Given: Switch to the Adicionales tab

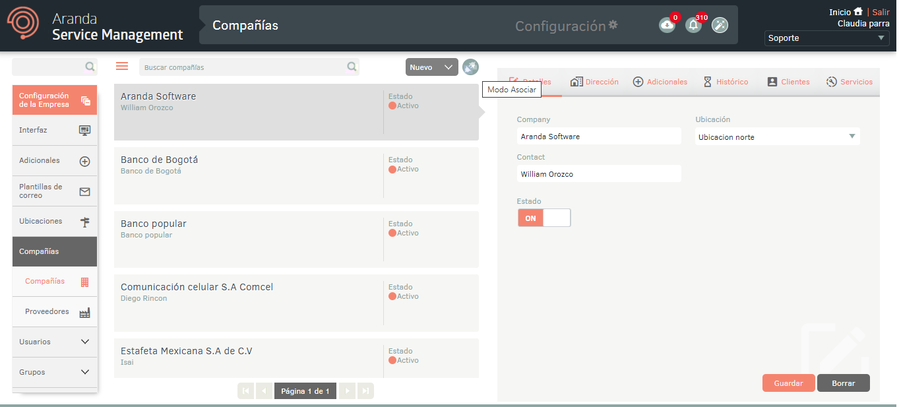Looking at the screenshot, I should click(660, 82).
